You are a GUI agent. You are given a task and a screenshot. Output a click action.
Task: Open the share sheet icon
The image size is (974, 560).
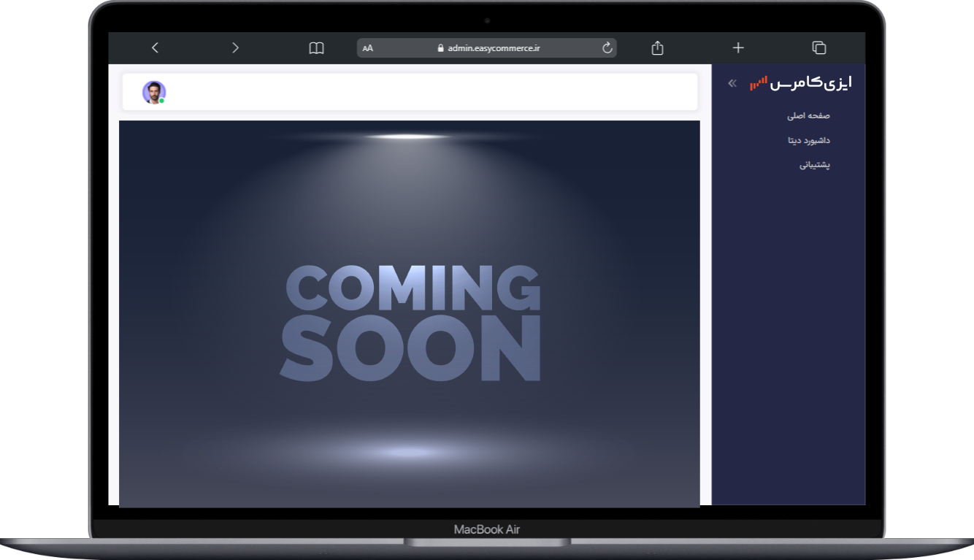[657, 47]
